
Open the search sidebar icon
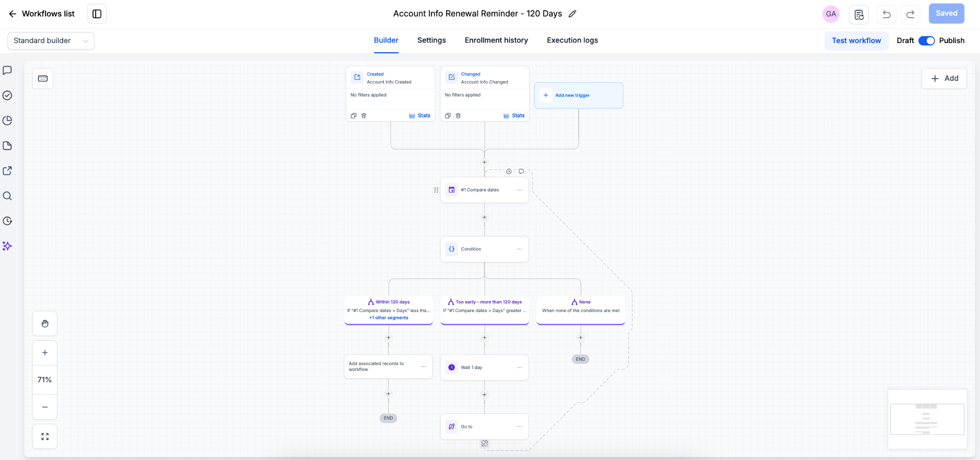point(7,196)
